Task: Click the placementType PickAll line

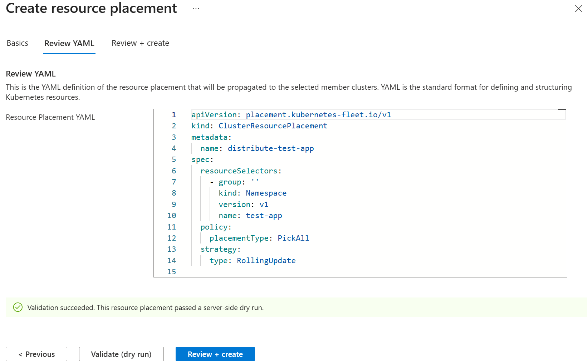Action: coord(259,238)
